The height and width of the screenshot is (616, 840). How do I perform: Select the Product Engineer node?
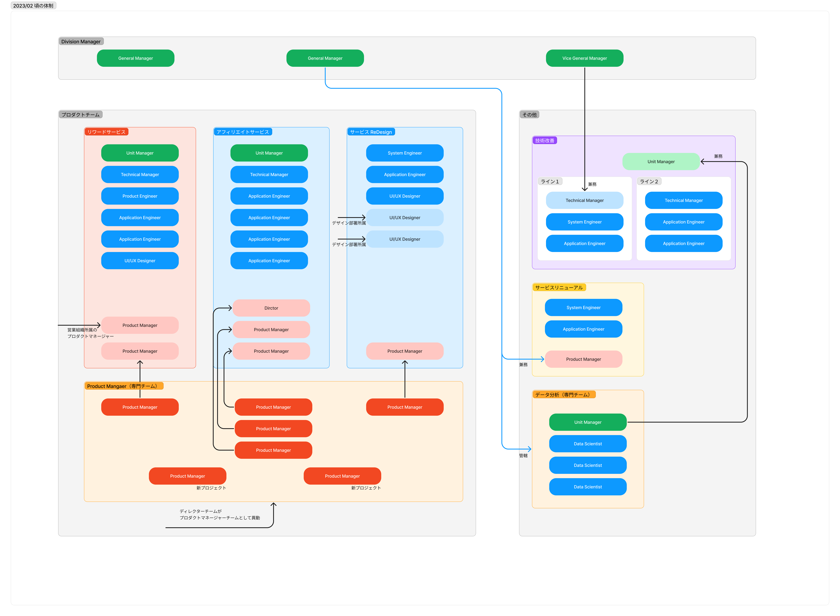[140, 196]
